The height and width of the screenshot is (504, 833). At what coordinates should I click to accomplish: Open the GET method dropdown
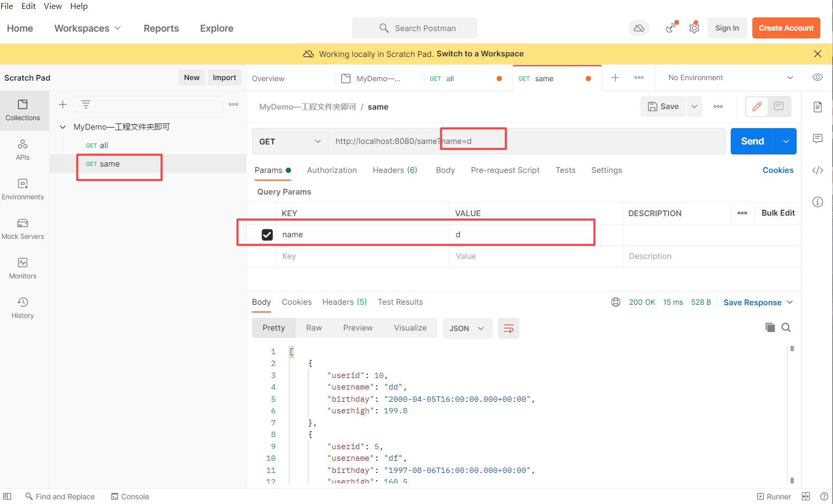(x=290, y=141)
